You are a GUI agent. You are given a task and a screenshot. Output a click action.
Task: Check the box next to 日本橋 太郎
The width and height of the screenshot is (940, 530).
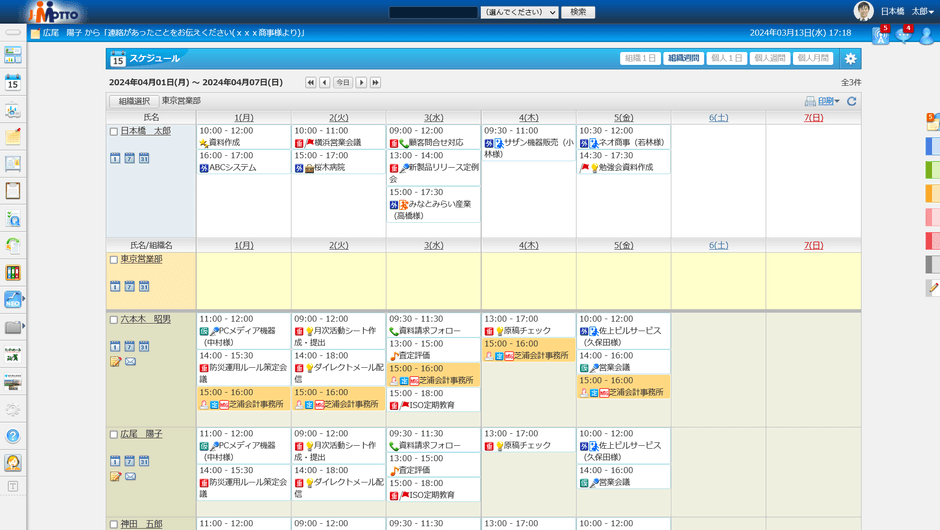113,131
